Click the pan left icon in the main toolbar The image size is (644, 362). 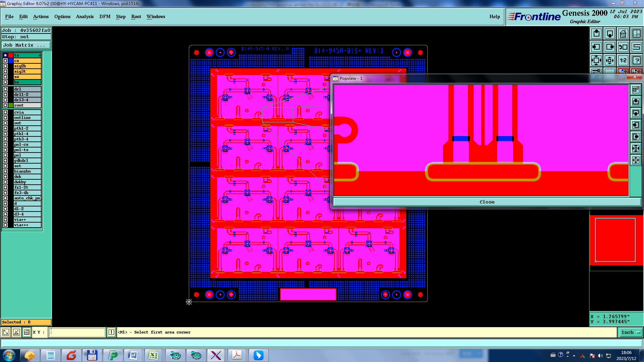click(596, 47)
